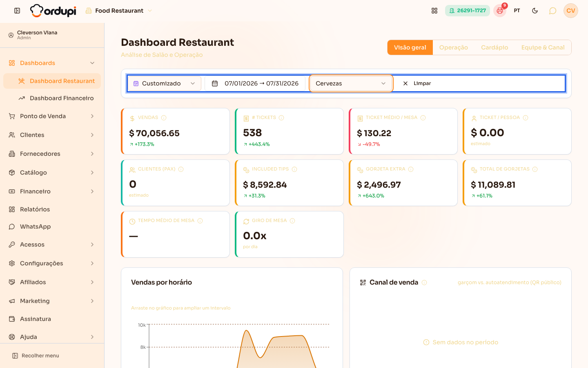
Task: Click the 26291-1727 green badge button
Action: coord(468,11)
